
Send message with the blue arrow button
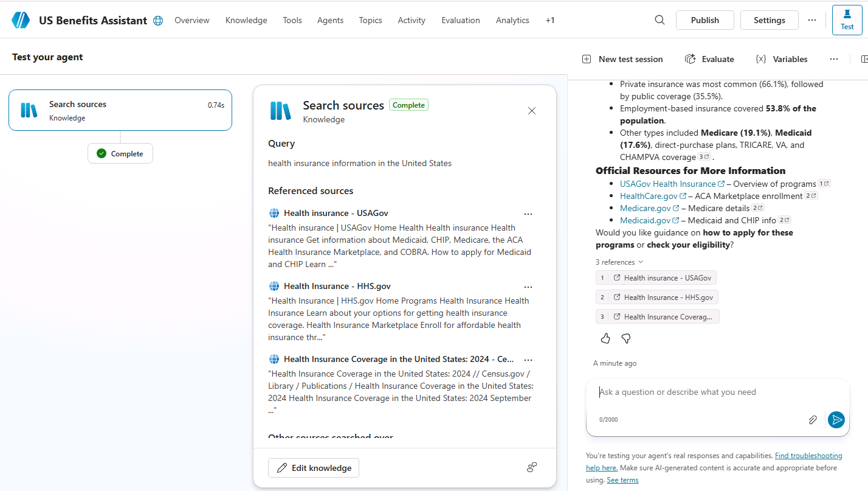(836, 420)
